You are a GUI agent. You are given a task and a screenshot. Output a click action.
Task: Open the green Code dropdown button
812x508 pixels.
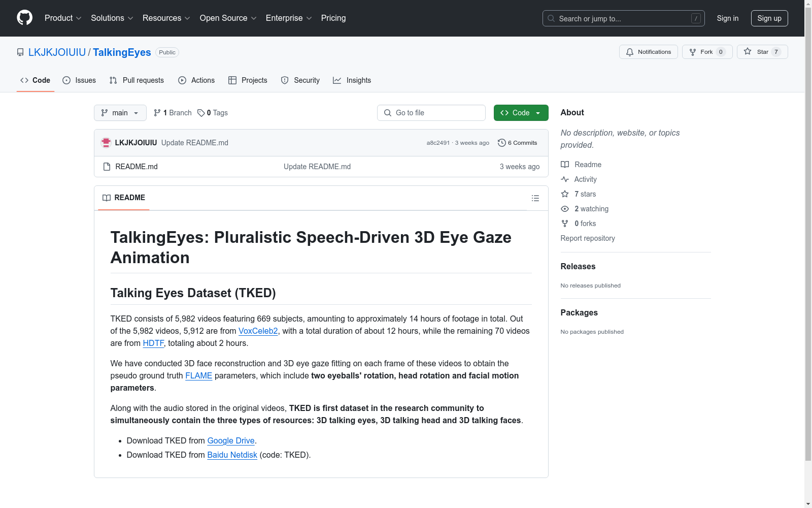521,113
